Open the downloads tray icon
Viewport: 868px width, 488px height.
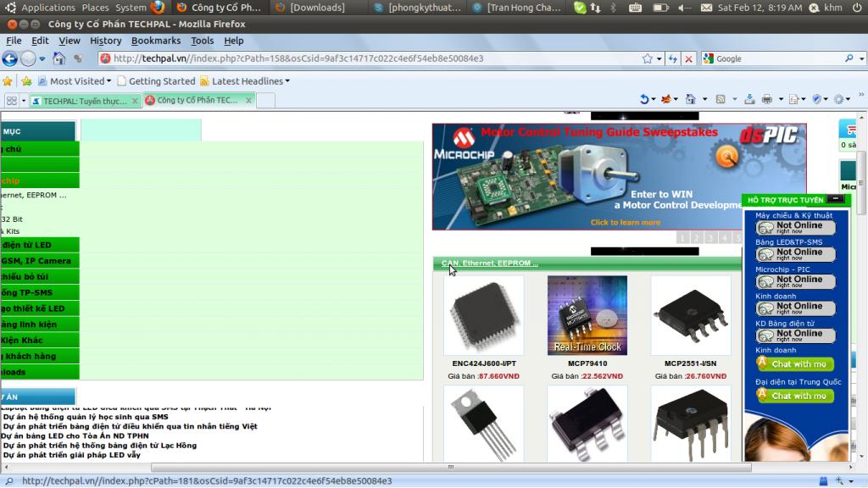point(749,99)
